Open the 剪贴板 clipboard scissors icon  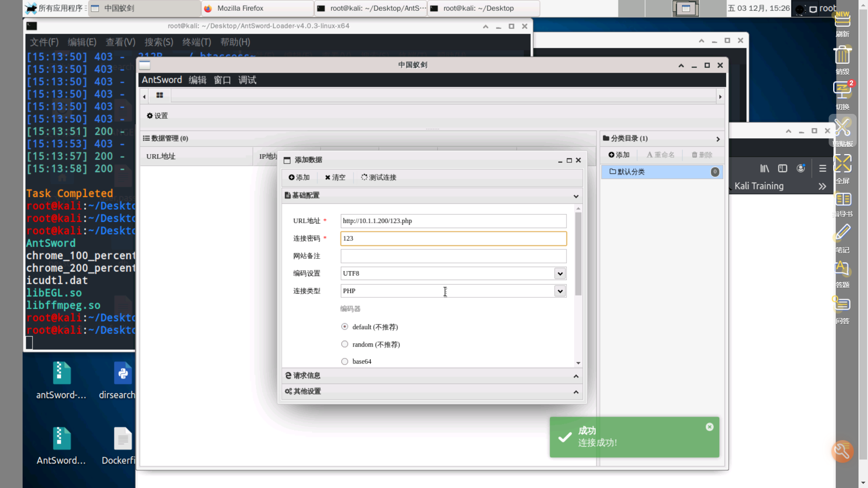click(842, 127)
